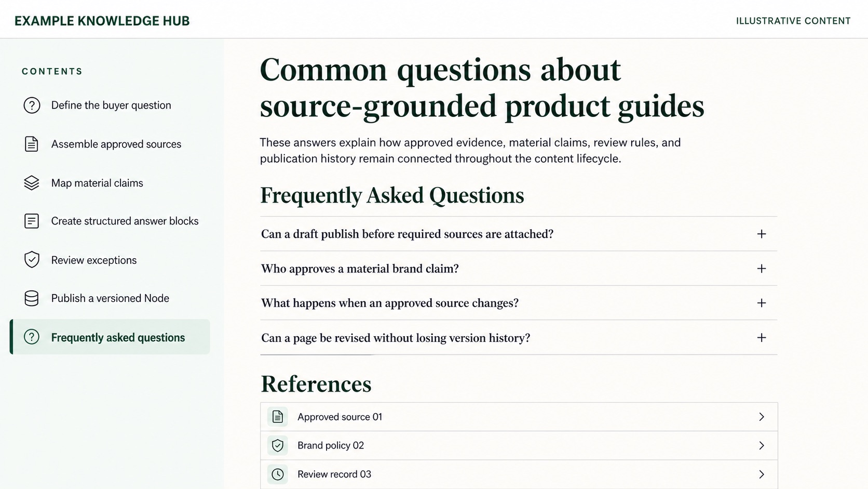
Task: Open the chevron for Review record 03
Action: point(762,474)
